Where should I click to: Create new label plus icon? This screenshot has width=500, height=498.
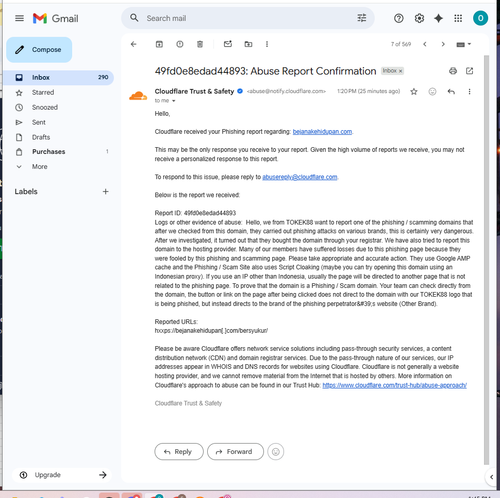pos(105,191)
